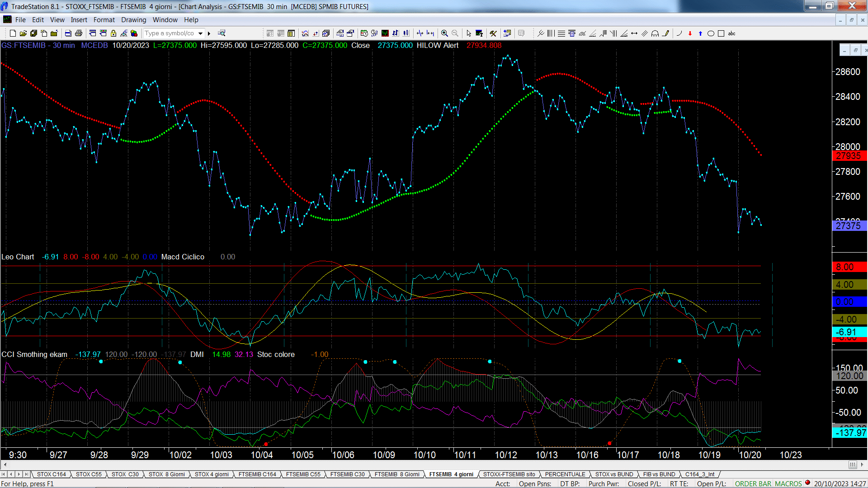This screenshot has width=868, height=488.
Task: Click the right arrow of horizontal scrollbar
Action: pos(862,465)
